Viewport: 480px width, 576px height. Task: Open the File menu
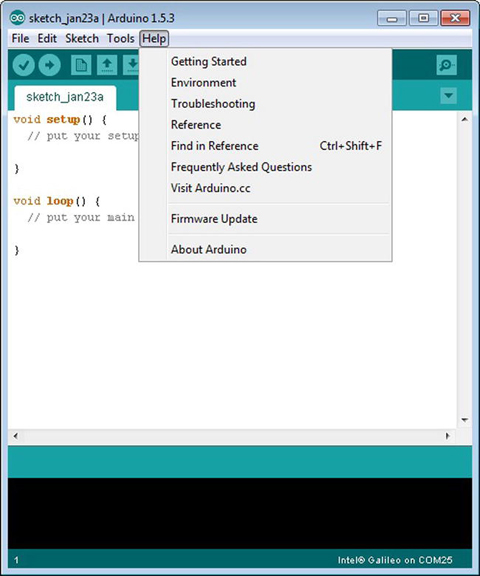(x=20, y=38)
